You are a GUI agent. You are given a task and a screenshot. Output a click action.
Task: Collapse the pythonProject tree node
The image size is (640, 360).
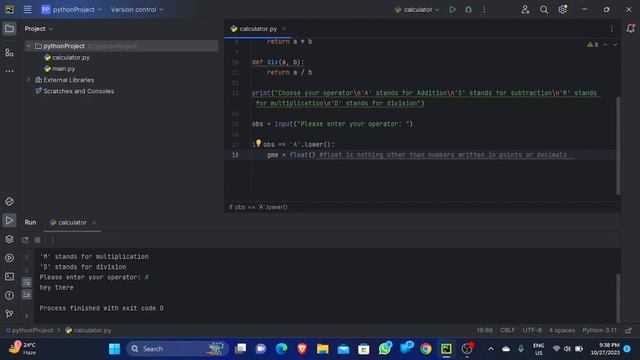pos(28,46)
